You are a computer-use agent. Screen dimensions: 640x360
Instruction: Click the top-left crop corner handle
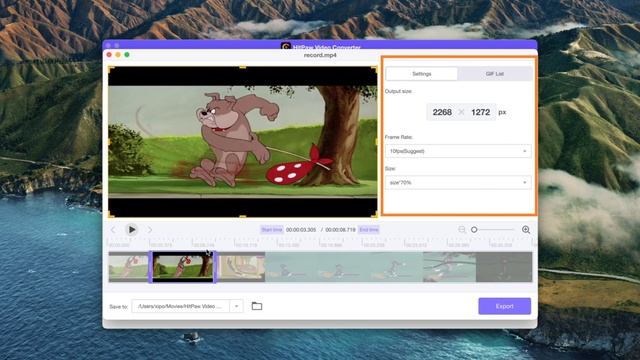[110, 69]
